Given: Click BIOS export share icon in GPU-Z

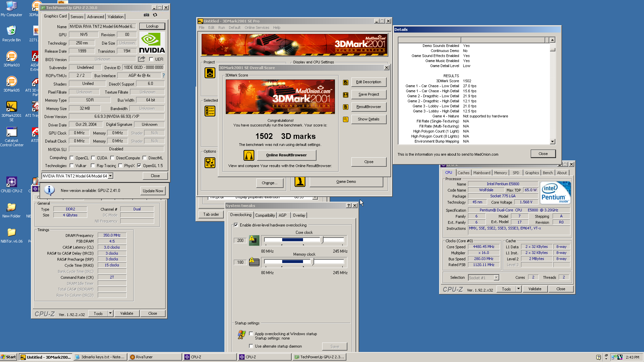Looking at the screenshot, I should [141, 59].
